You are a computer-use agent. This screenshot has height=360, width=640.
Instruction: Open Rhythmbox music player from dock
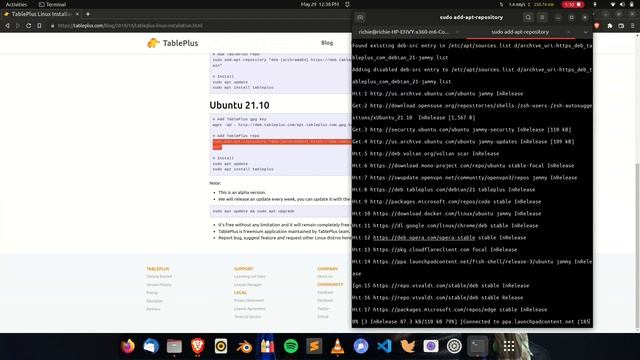tap(221, 346)
